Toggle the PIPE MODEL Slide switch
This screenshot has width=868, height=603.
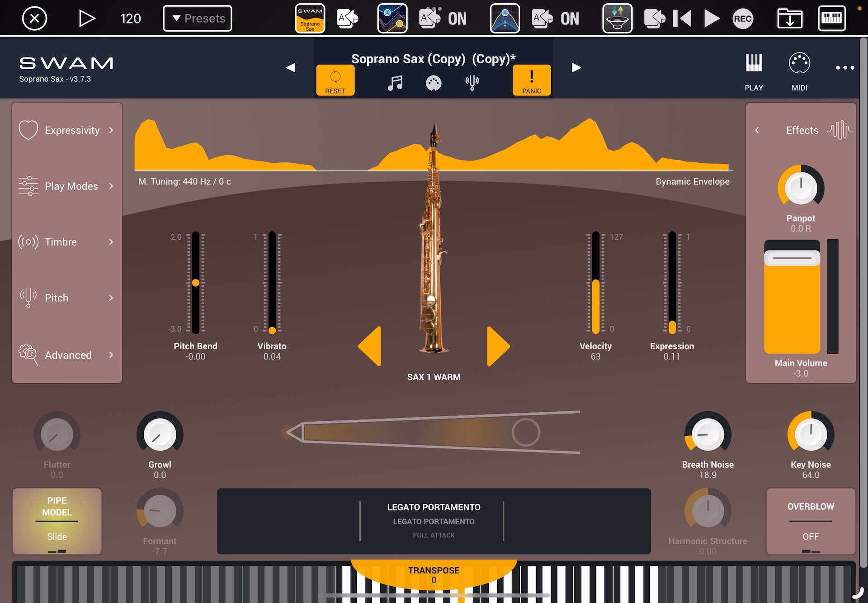57,521
